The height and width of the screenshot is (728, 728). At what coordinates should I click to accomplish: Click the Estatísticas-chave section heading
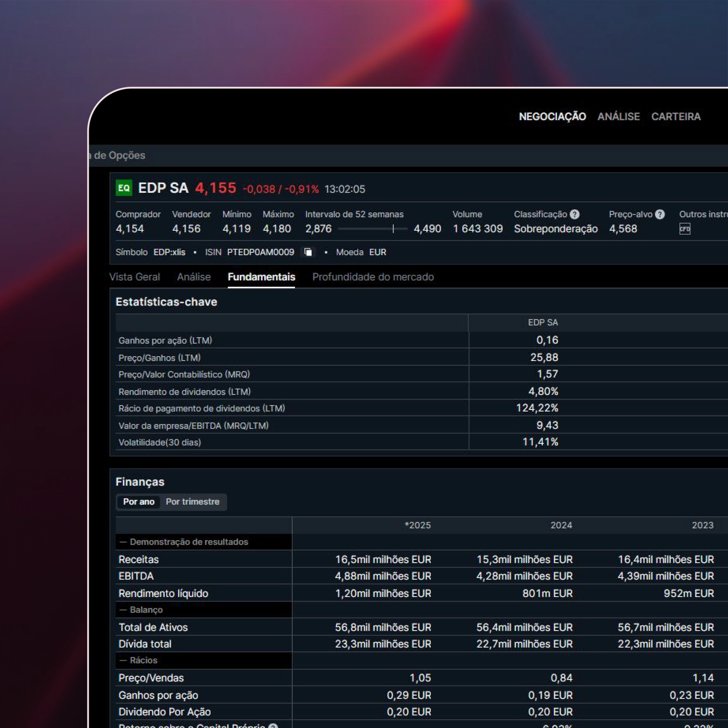(167, 302)
